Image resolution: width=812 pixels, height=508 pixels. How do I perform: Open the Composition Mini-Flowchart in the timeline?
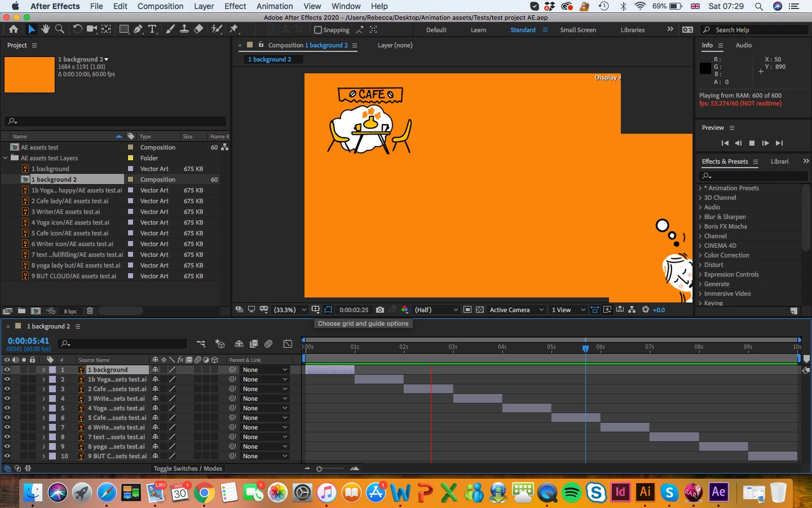point(201,344)
